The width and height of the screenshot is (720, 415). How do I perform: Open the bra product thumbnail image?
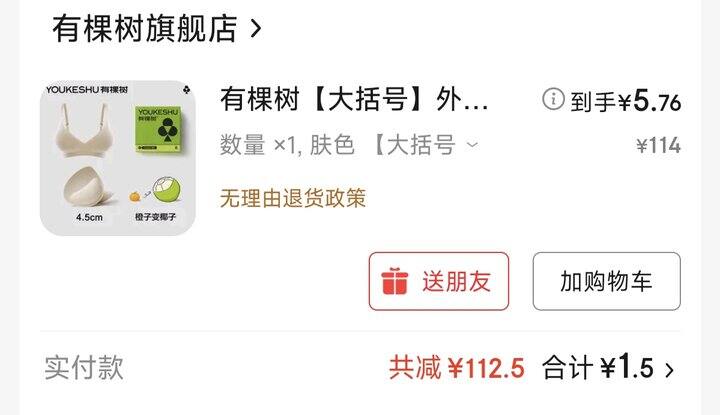click(118, 158)
